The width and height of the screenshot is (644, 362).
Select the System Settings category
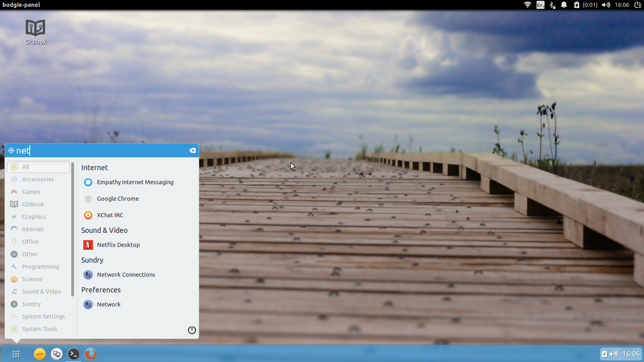point(39,317)
